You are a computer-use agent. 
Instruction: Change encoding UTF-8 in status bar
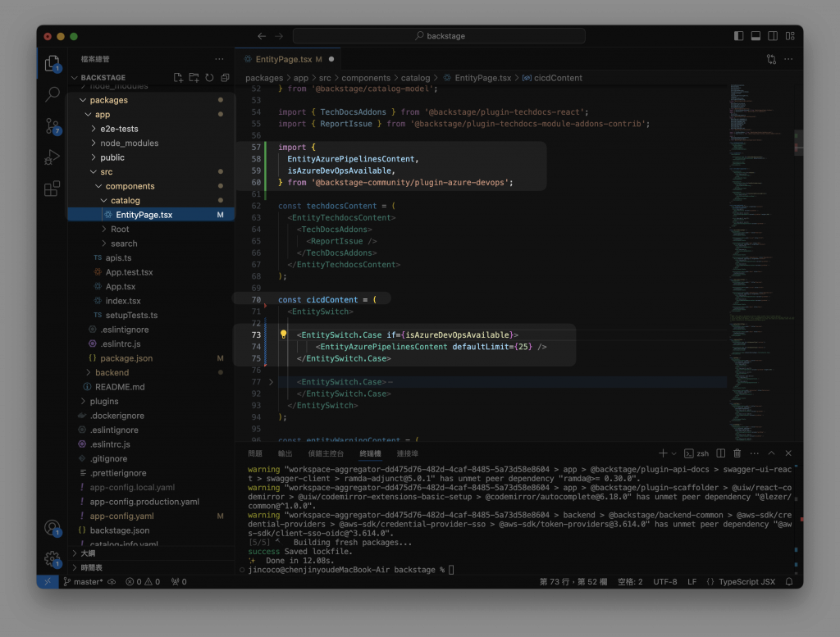pos(664,582)
